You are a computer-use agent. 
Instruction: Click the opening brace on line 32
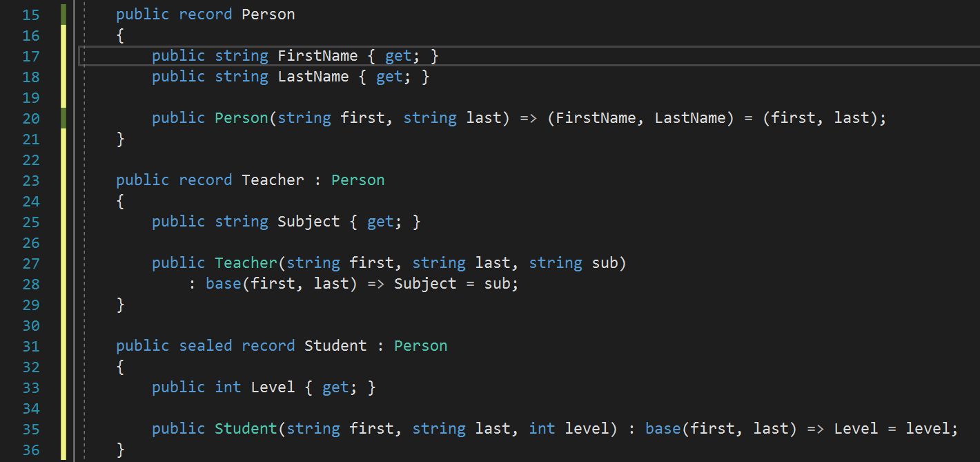pyautogui.click(x=121, y=367)
